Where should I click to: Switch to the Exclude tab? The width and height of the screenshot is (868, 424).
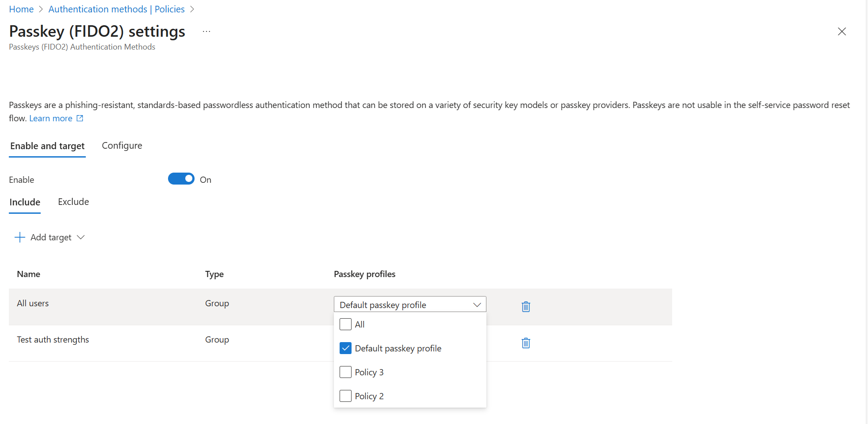73,202
